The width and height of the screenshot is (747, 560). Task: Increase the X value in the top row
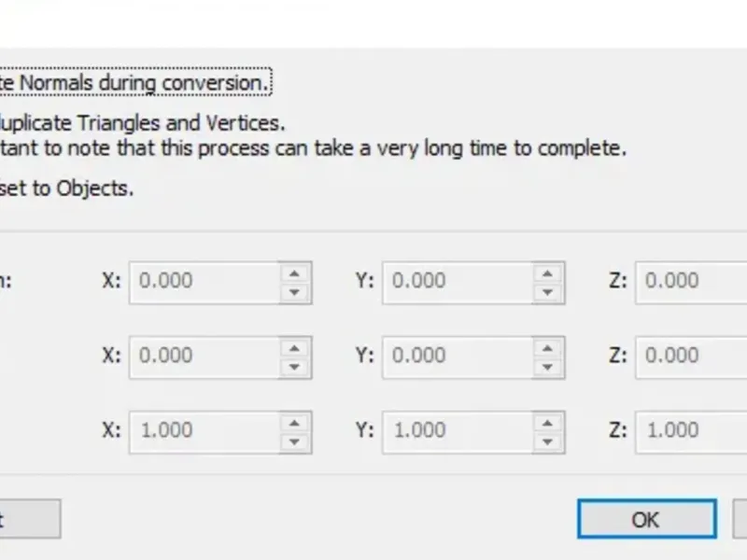coord(295,273)
